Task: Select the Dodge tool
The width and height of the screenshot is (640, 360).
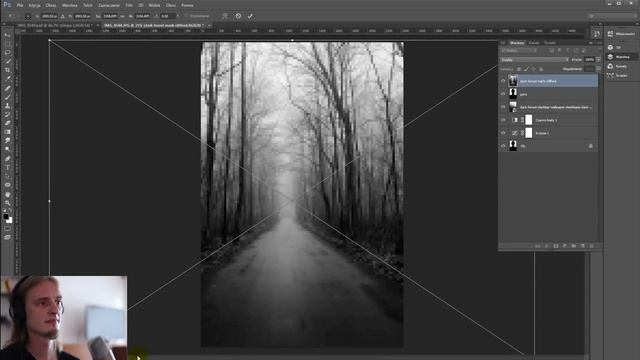Action: pyautogui.click(x=7, y=149)
